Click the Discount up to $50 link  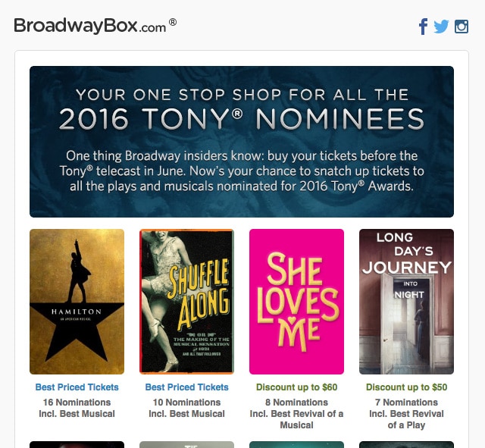(406, 387)
